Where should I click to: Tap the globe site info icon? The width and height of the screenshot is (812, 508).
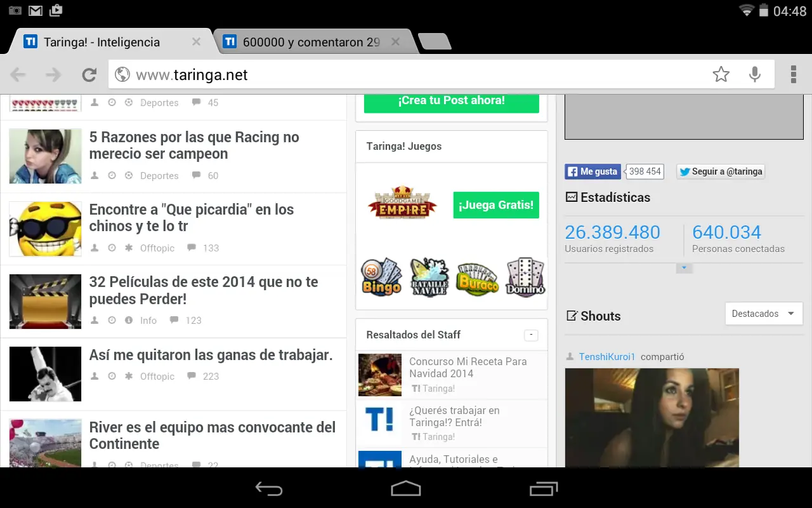(122, 75)
